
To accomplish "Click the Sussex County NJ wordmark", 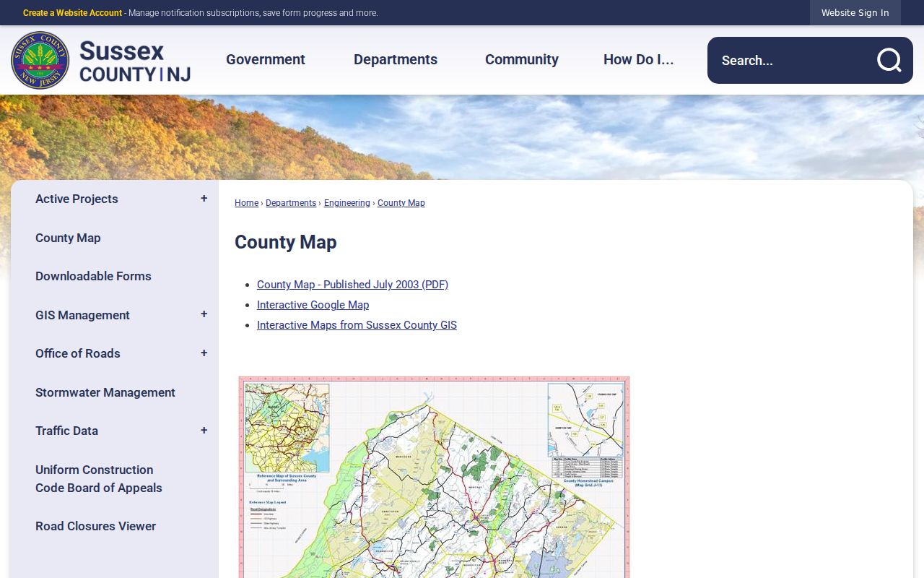I will pyautogui.click(x=134, y=61).
